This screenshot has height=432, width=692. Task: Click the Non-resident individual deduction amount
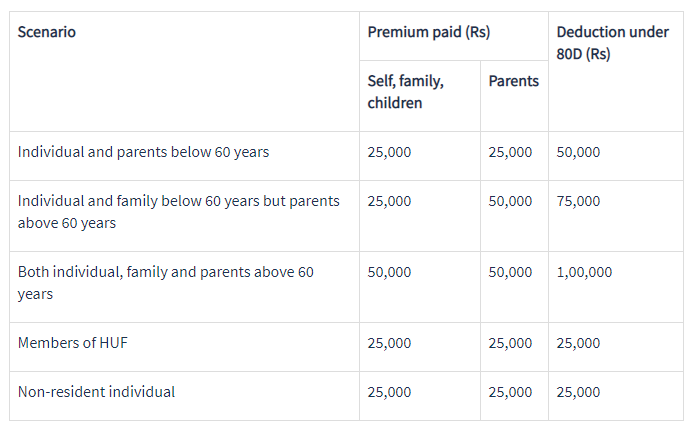click(578, 392)
